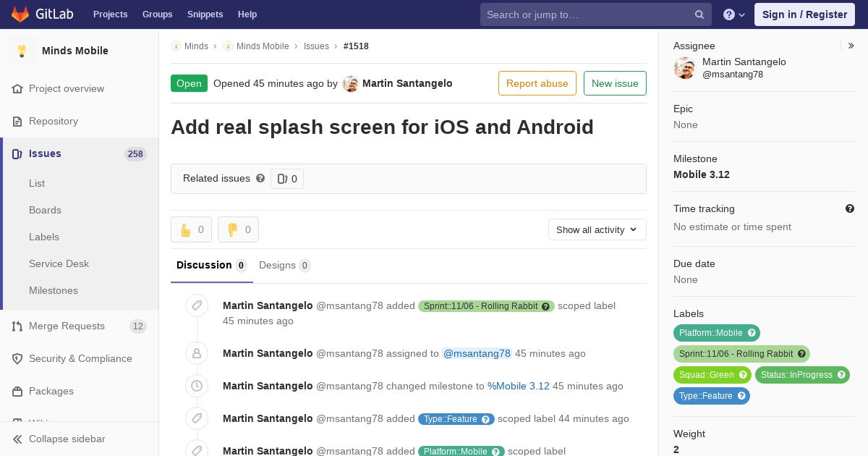Click the thumbs up reaction

pos(191,229)
